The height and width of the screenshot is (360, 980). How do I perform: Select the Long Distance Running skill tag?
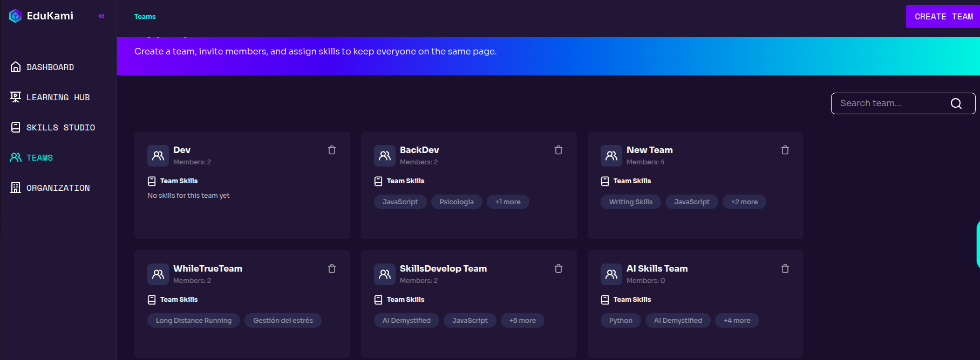tap(194, 321)
